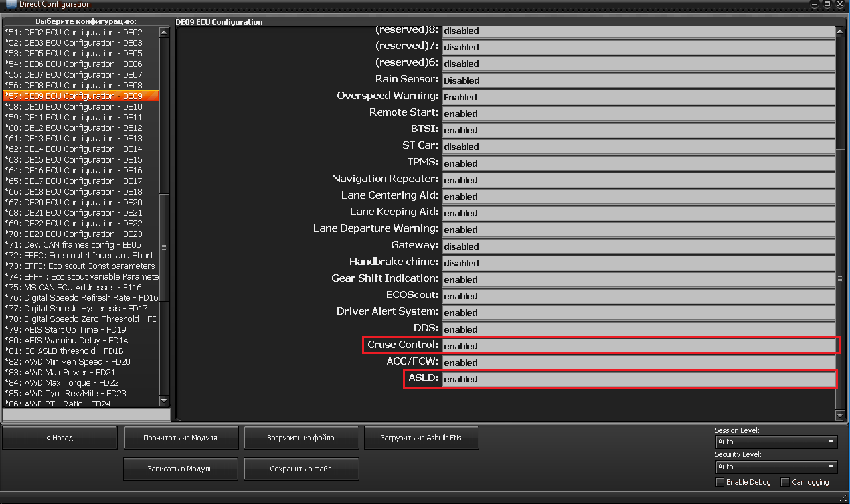Click the Direct Configuration app icon in title bar
Screen dimensions: 850x504
point(11,5)
